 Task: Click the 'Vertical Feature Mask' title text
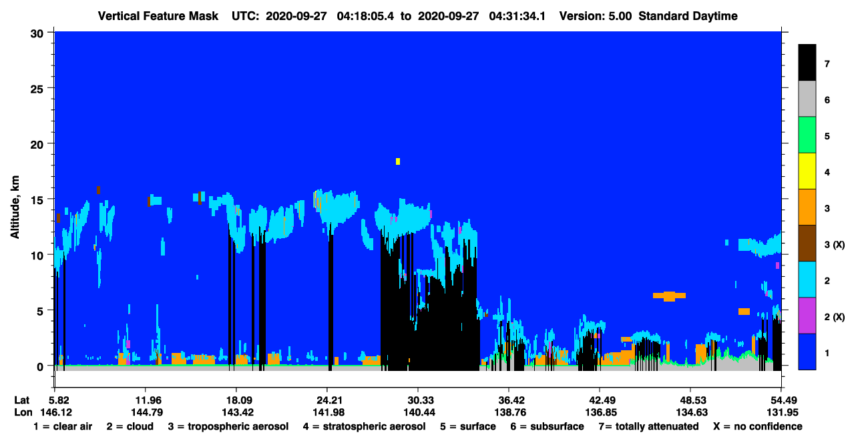157,16
